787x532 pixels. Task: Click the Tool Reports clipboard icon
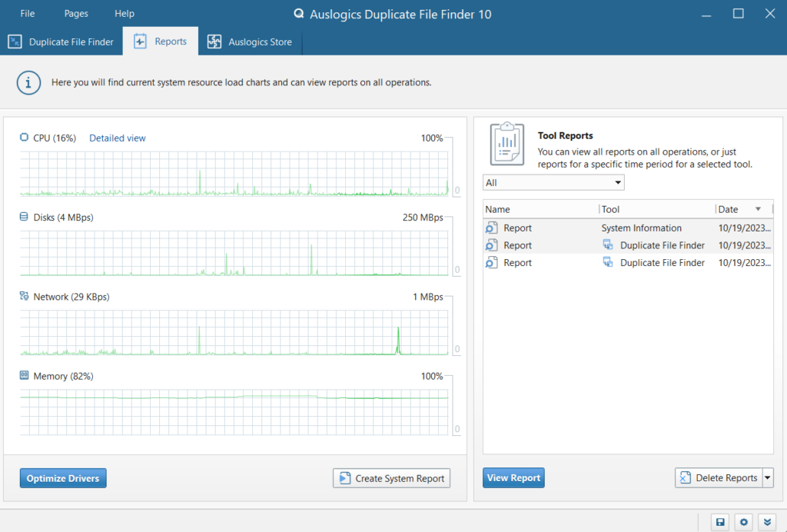(x=506, y=142)
